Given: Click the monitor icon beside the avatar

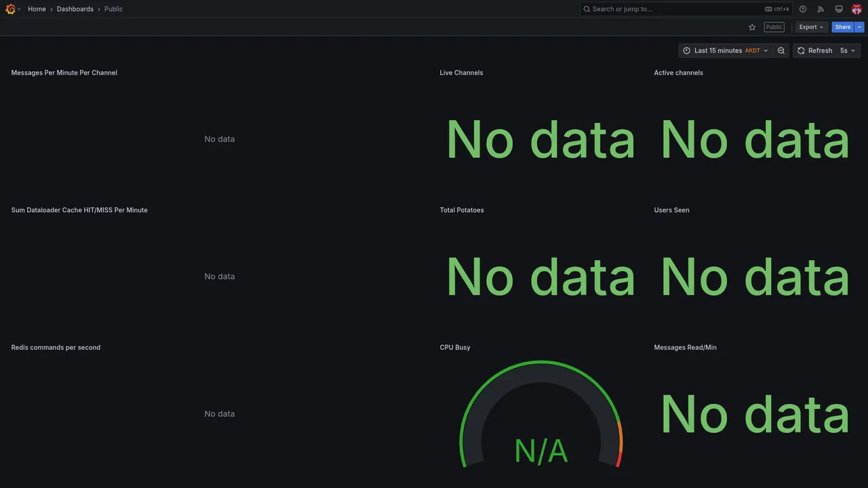Looking at the screenshot, I should [839, 9].
